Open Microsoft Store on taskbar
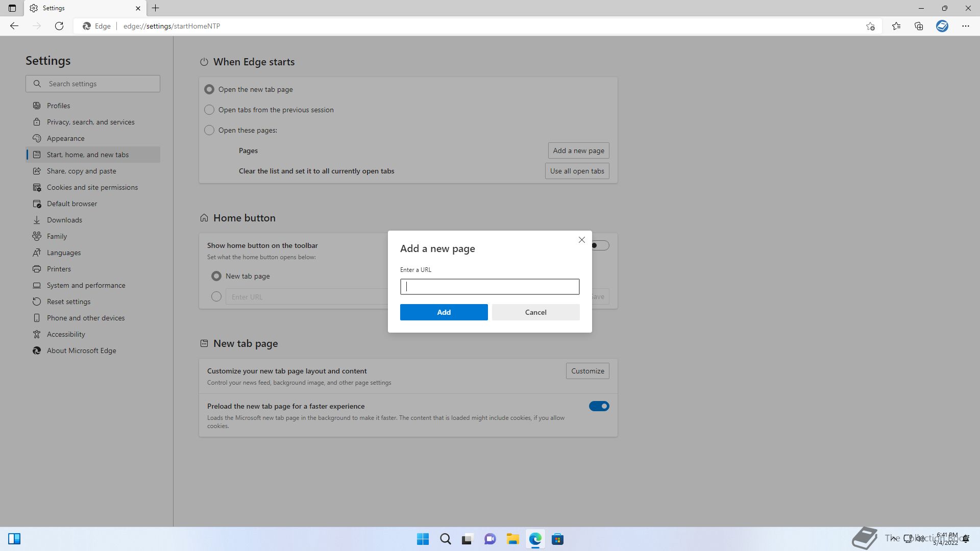The height and width of the screenshot is (551, 980). click(557, 539)
